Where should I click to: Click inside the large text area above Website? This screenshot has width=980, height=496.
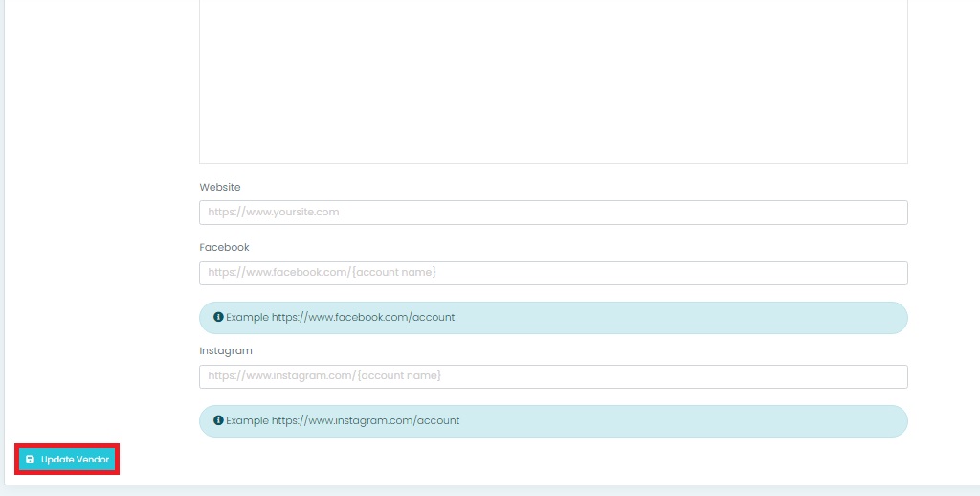click(x=553, y=81)
